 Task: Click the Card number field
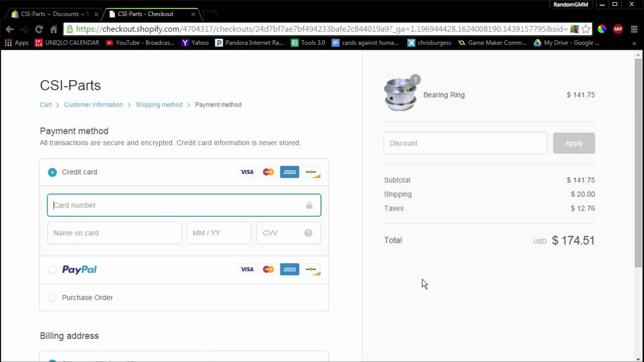point(184,205)
